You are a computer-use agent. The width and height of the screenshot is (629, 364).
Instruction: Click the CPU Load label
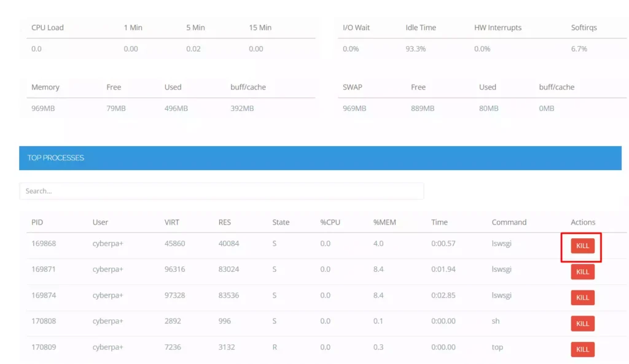(47, 27)
